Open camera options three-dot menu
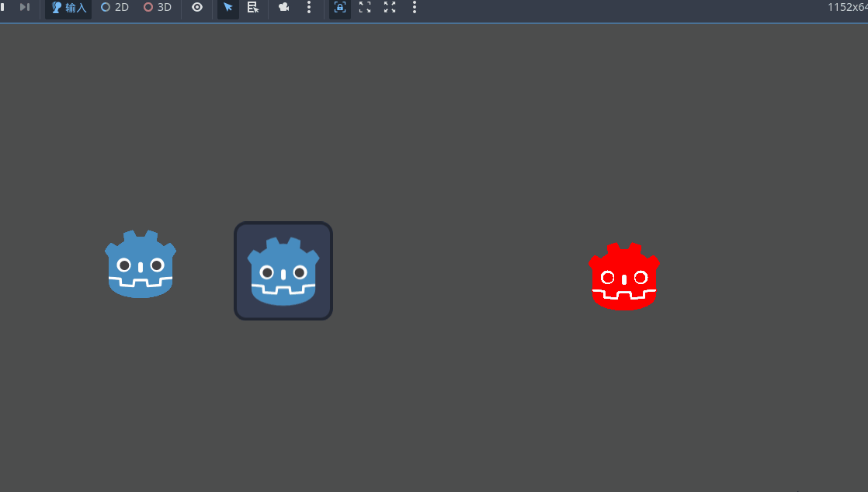This screenshot has width=868, height=492. coord(309,7)
